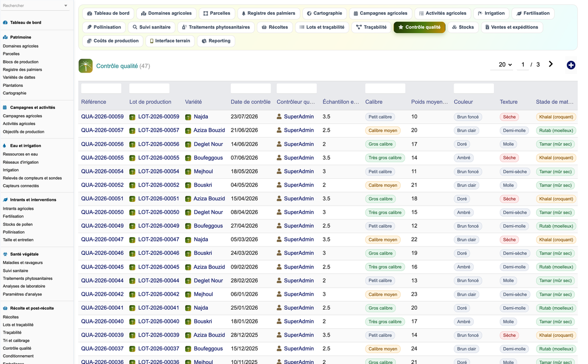588x364 pixels.
Task: Click variety icon beside Boufeggous in QUA-2026-00055 row
Action: coord(188,158)
